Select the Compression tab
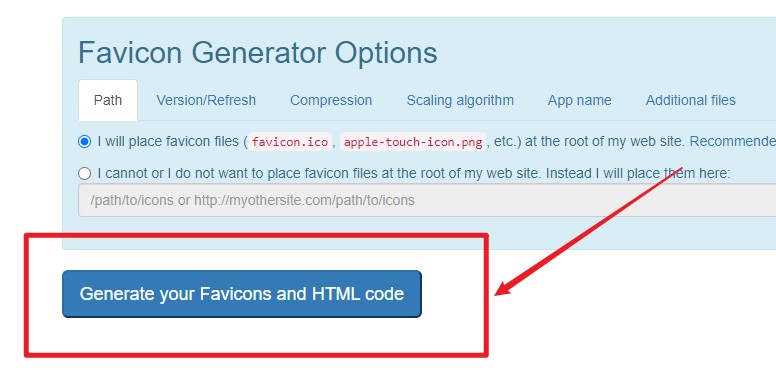The width and height of the screenshot is (776, 378). [331, 100]
